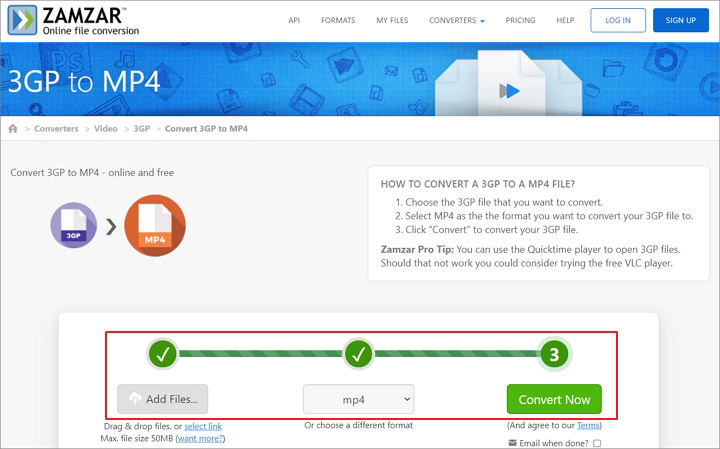Image resolution: width=720 pixels, height=449 pixels.
Task: Click the play icon in banner document
Action: (x=510, y=91)
